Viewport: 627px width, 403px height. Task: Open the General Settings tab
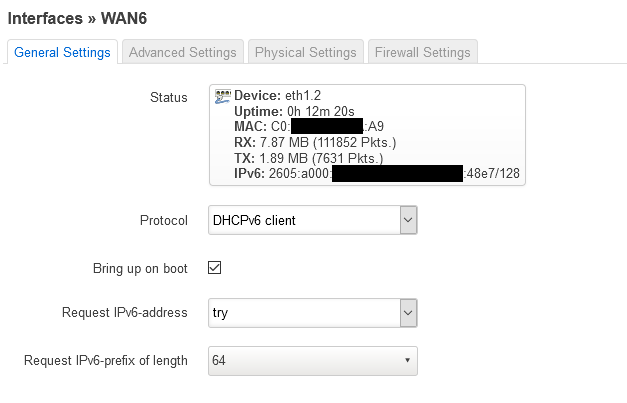62,52
